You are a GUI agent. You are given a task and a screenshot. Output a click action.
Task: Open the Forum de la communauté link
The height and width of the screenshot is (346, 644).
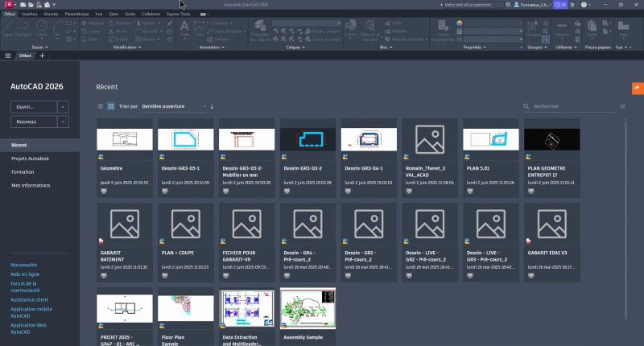pyautogui.click(x=25, y=287)
